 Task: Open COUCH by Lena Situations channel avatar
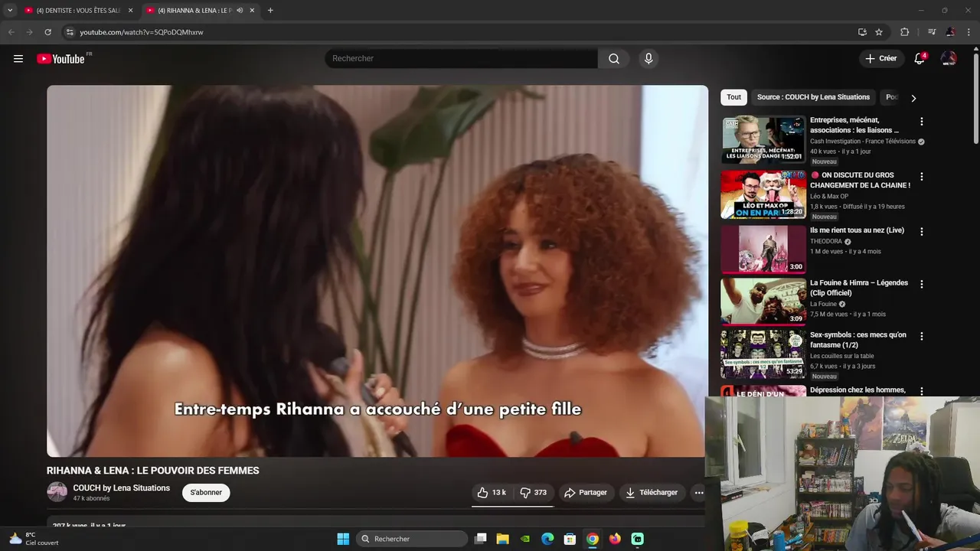click(57, 492)
